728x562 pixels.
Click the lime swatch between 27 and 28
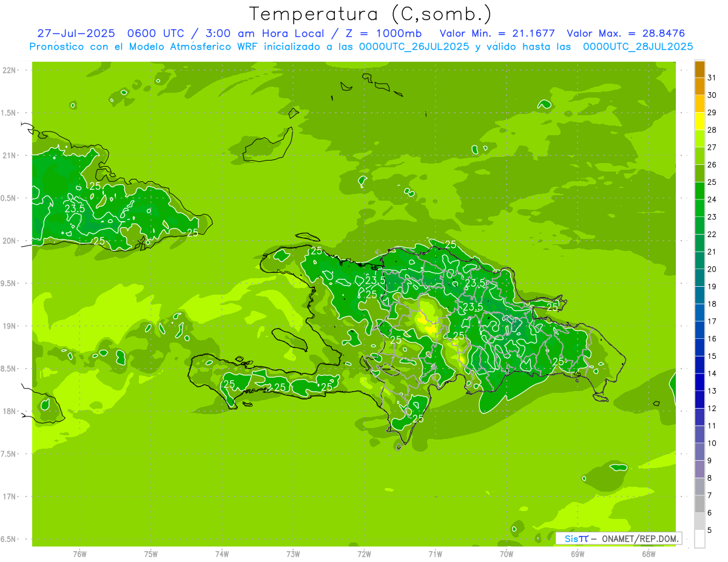point(699,138)
